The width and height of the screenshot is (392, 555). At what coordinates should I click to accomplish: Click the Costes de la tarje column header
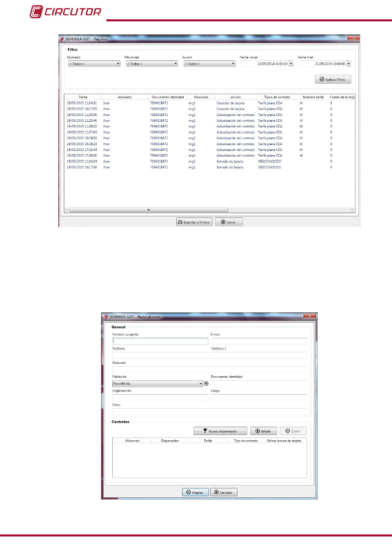[x=342, y=97]
